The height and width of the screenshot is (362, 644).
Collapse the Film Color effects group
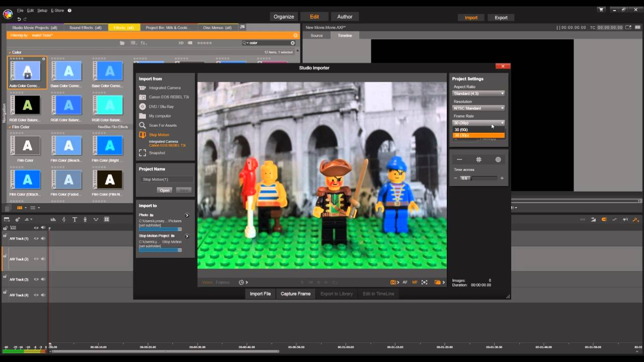coord(10,127)
